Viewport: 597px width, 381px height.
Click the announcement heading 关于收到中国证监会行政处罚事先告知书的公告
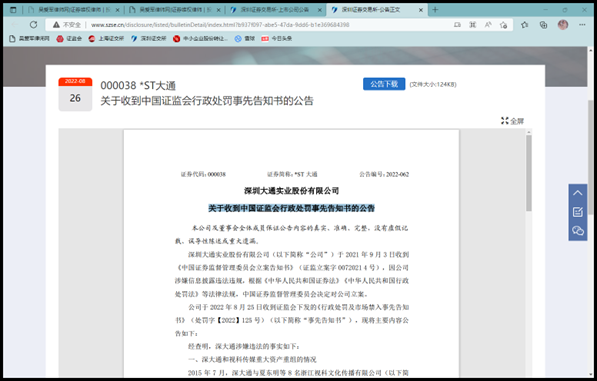coord(207,101)
